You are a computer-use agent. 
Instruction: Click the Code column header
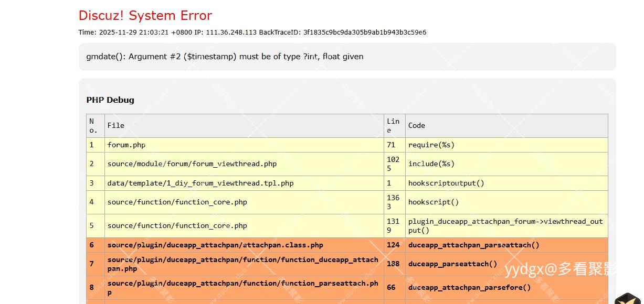pos(417,126)
